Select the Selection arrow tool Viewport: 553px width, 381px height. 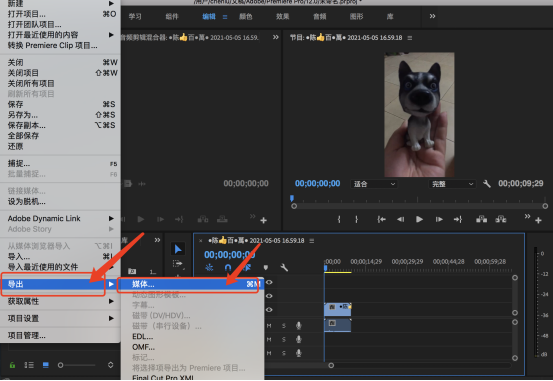click(x=178, y=249)
